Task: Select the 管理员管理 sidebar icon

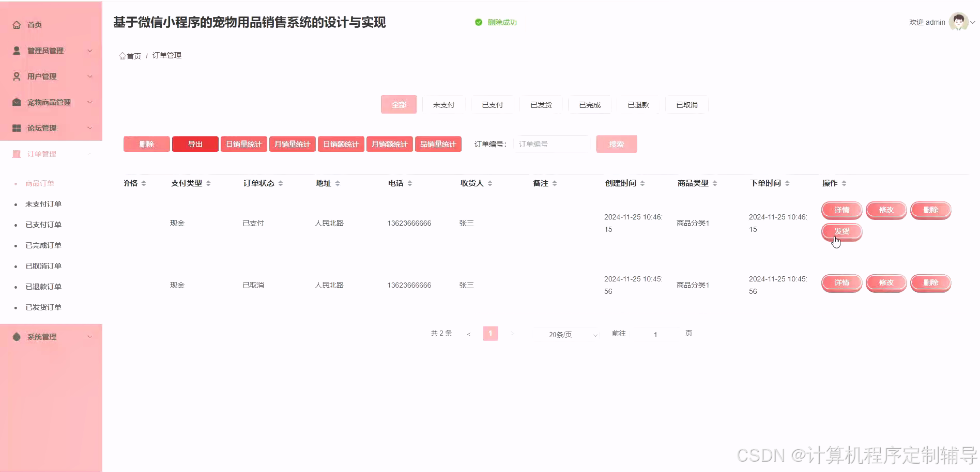Action: click(15, 50)
